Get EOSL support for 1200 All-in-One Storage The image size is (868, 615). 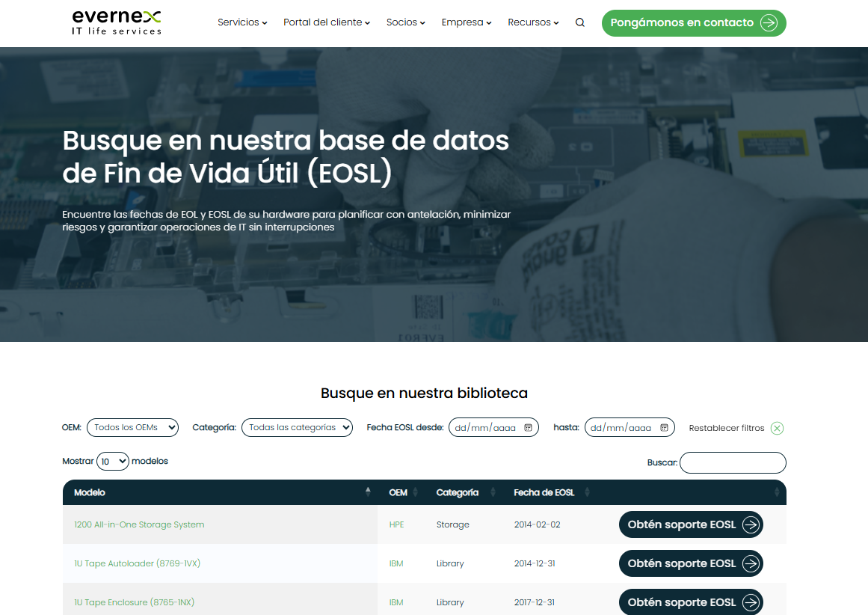pos(691,524)
